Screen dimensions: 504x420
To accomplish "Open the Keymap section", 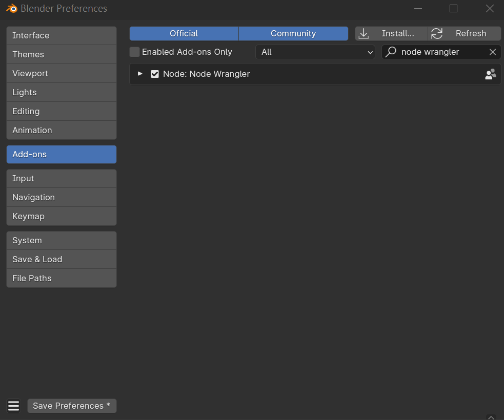I will (x=62, y=217).
